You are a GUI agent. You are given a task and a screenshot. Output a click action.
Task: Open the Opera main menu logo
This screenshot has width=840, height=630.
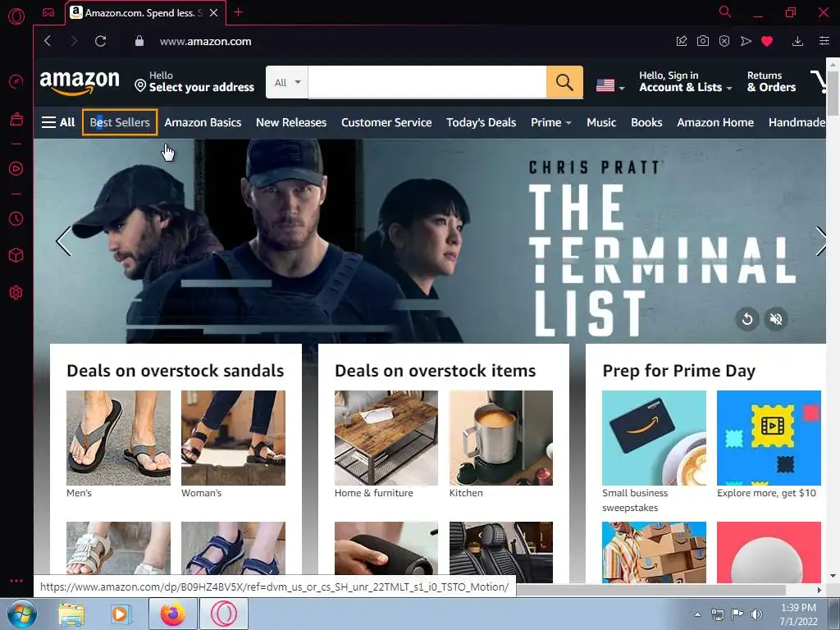(16, 16)
